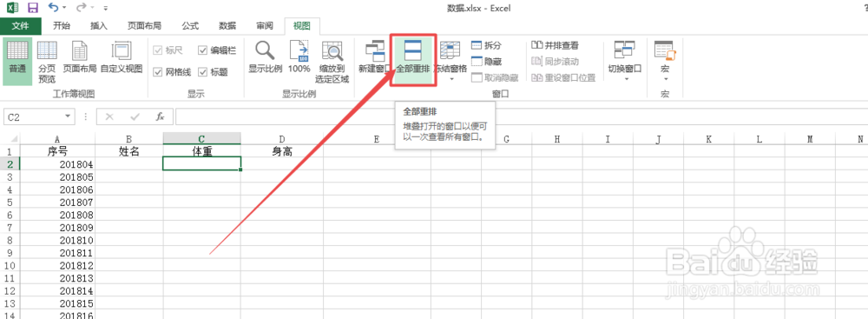Click the confirm checkmark in formula bar
Viewport: 868px width, 319px height.
(x=135, y=117)
